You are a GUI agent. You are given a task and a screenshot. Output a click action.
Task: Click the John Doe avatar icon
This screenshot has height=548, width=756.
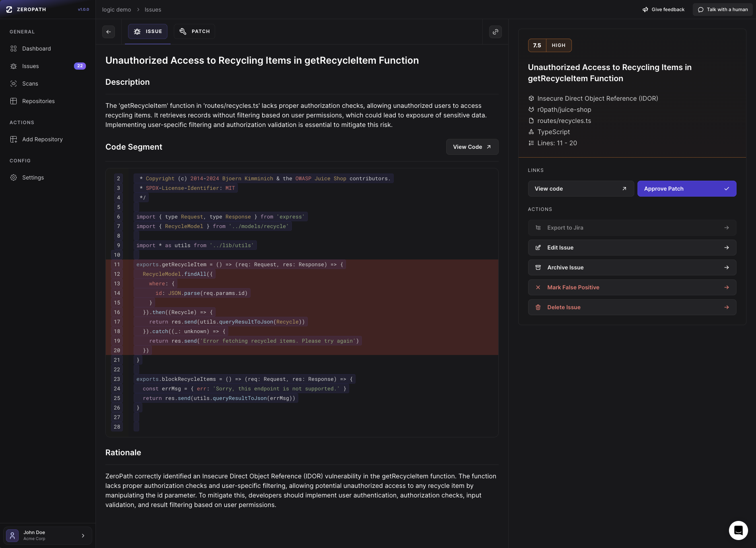[12, 536]
